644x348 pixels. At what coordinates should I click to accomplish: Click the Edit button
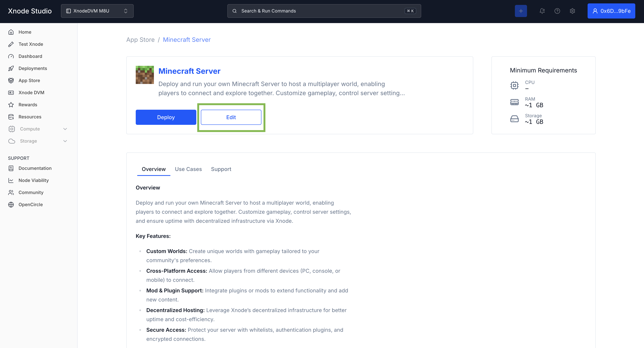click(231, 117)
